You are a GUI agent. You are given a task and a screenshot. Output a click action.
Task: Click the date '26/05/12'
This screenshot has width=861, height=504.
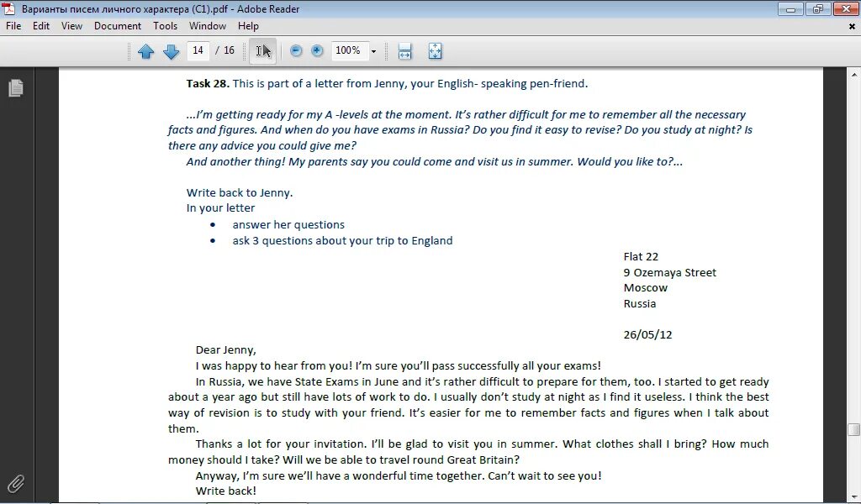(x=647, y=334)
